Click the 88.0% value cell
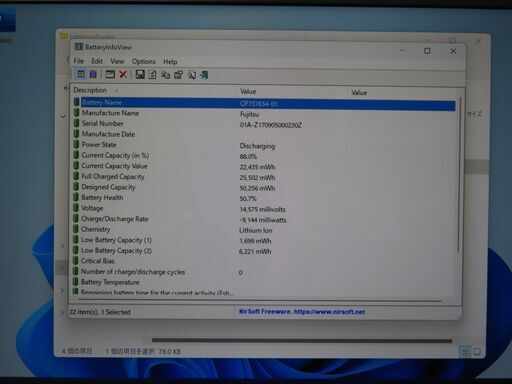The width and height of the screenshot is (512, 384). point(248,156)
